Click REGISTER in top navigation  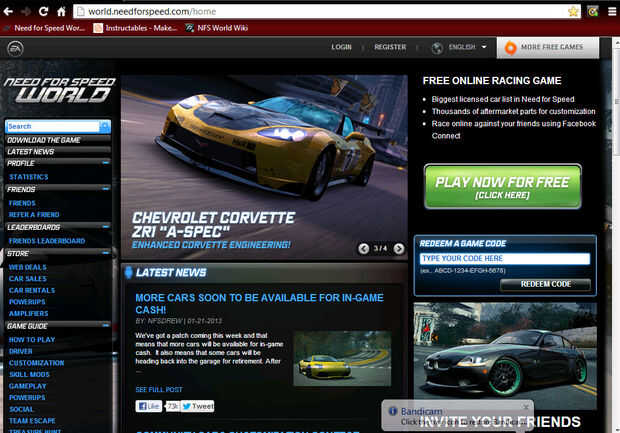coord(390,47)
